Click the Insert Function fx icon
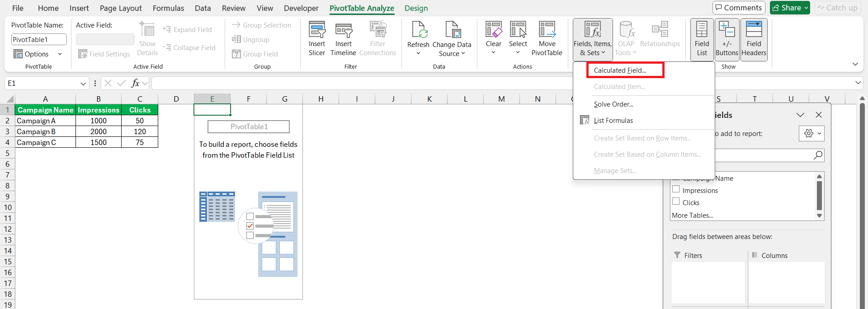 pyautogui.click(x=135, y=83)
